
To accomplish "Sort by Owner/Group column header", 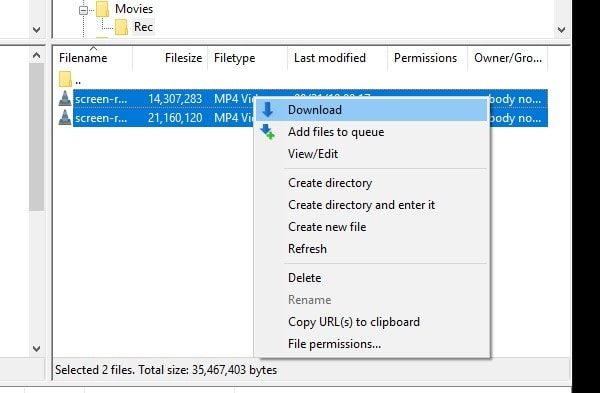I will pyautogui.click(x=508, y=58).
